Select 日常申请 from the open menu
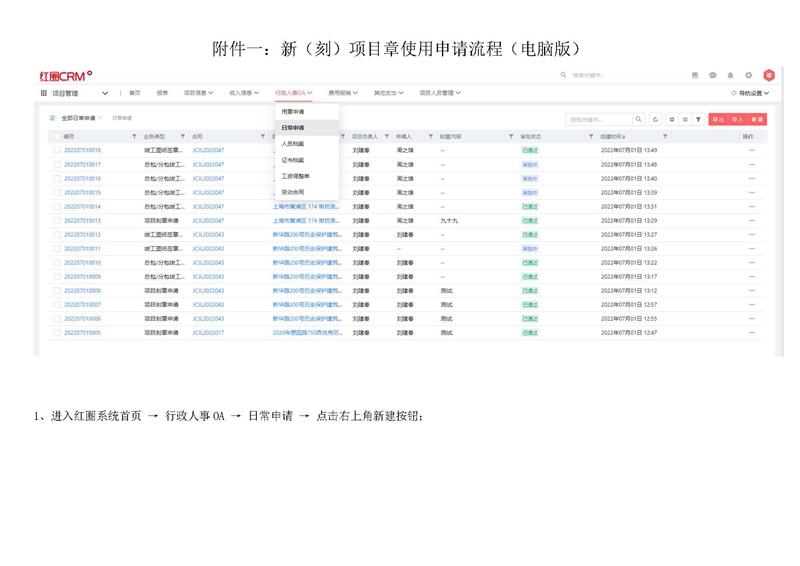800x566 pixels. 293,128
